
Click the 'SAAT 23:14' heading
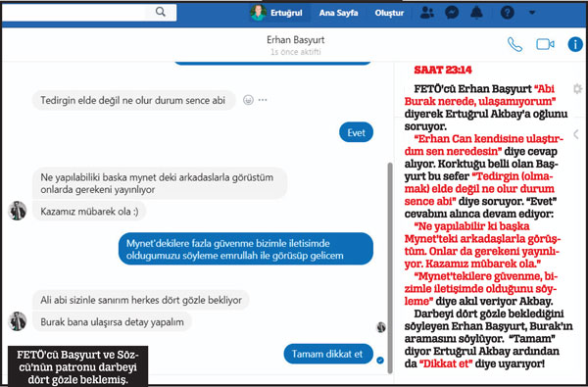click(443, 70)
